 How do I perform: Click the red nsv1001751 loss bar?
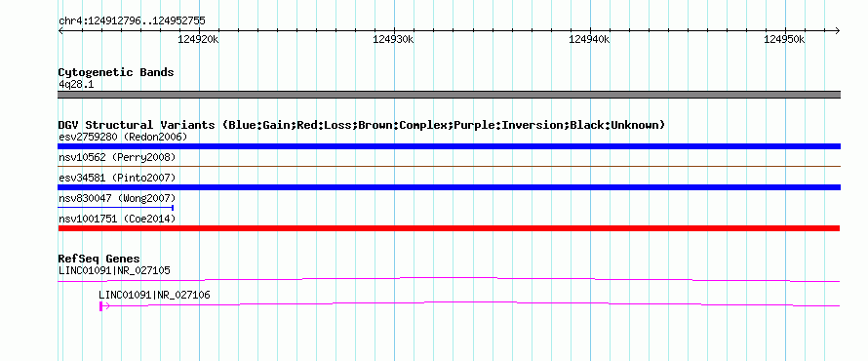point(449,228)
